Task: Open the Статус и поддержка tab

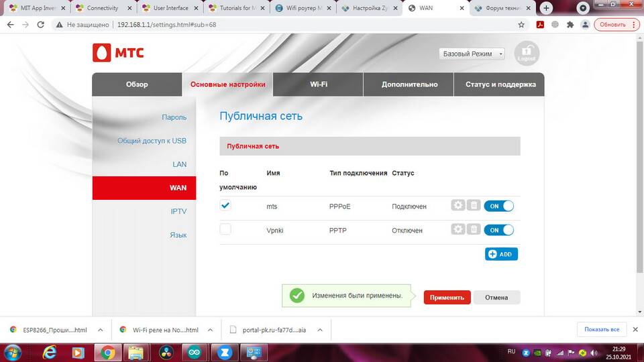Action: [500, 84]
